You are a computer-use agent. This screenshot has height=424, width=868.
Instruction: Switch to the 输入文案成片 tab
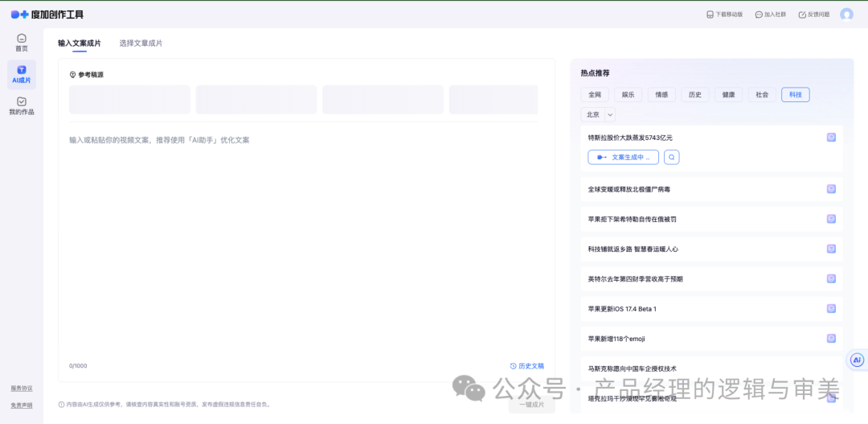(x=79, y=43)
